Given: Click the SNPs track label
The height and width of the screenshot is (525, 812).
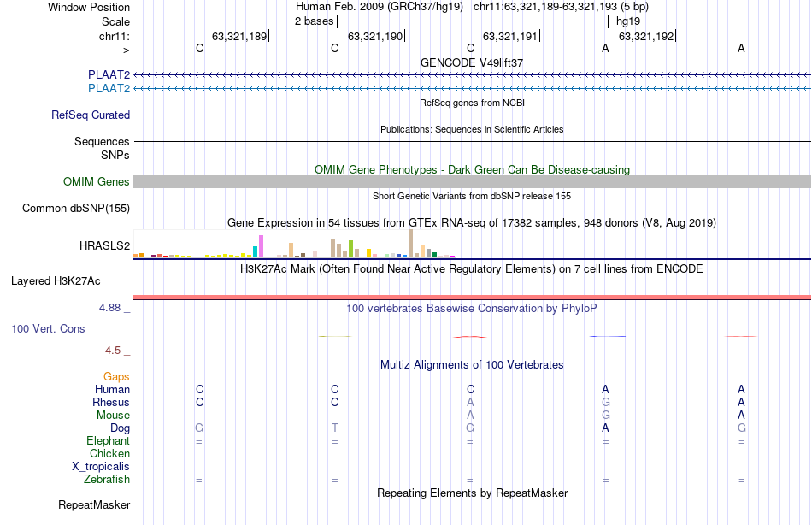Looking at the screenshot, I should (115, 155).
